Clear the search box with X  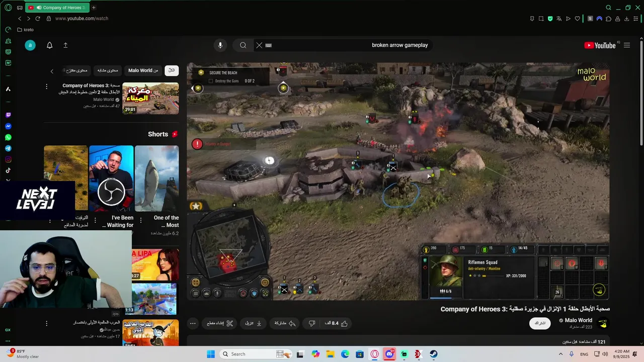coord(259,45)
